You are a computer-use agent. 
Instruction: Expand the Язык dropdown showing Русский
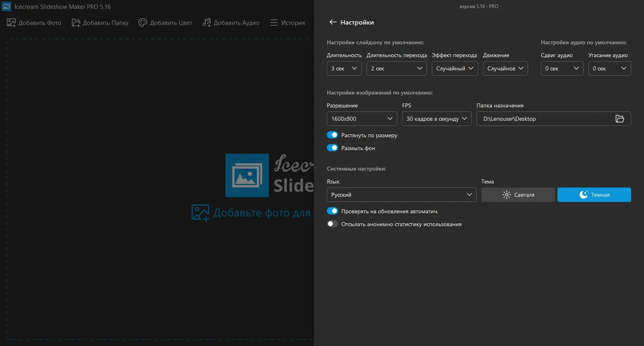pos(402,195)
